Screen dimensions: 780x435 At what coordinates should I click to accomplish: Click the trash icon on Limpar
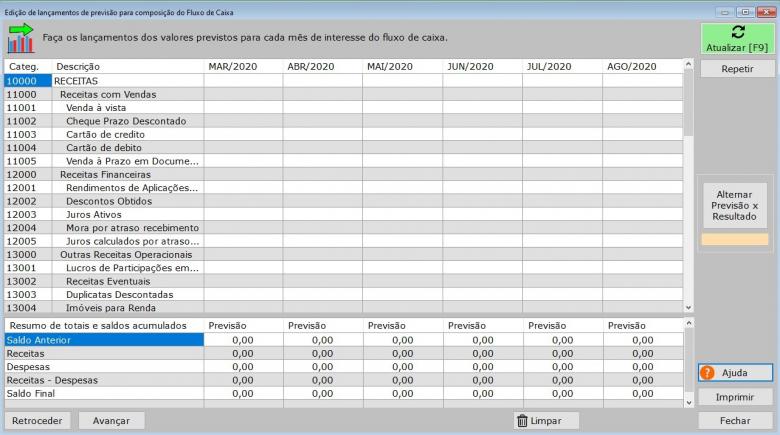tap(522, 421)
